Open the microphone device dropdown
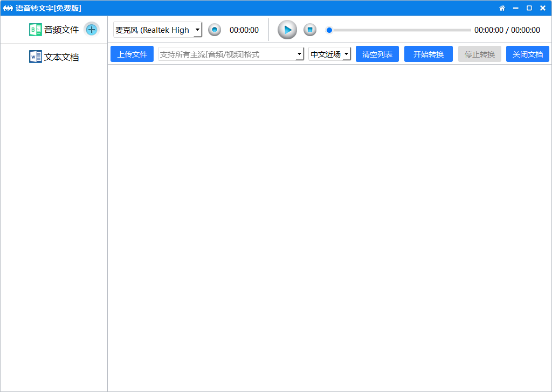The height and width of the screenshot is (392, 552). point(197,30)
